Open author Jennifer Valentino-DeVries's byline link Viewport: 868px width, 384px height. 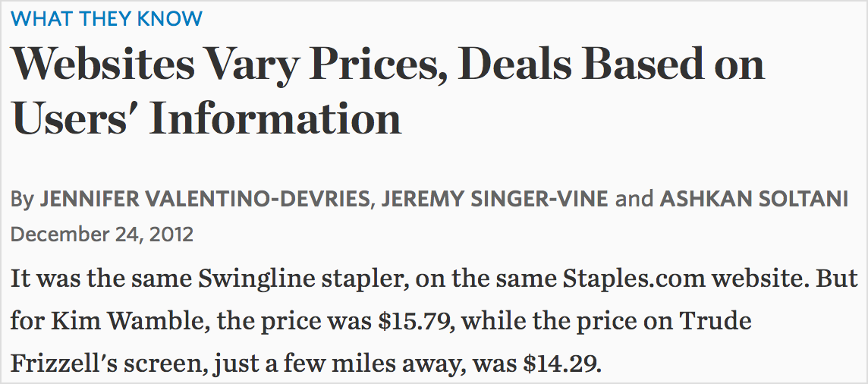click(203, 200)
